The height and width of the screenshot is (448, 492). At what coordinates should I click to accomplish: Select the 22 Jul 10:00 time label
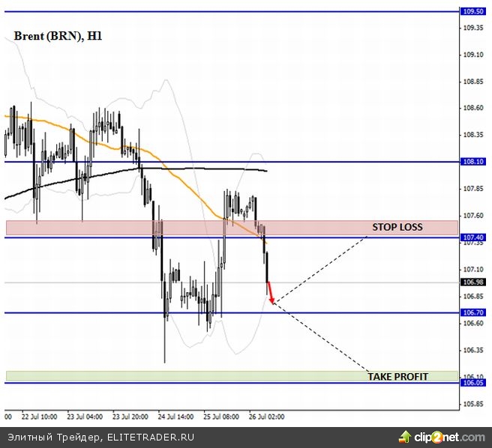pos(39,416)
